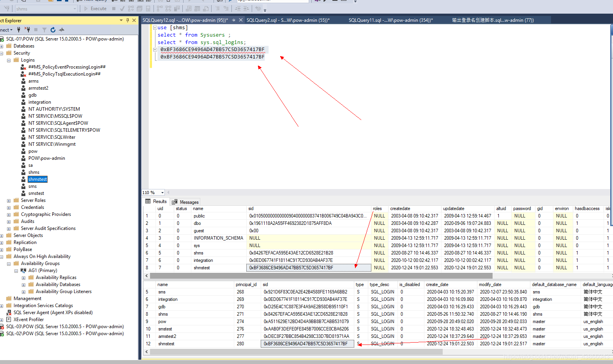Collapse the Logins folder

(9, 60)
